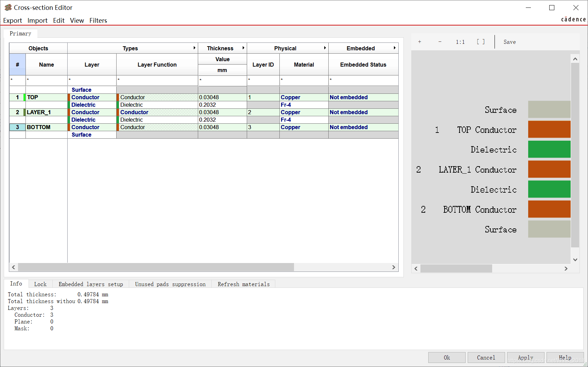Click the BOTTOM layer name cell
This screenshot has width=588, height=367.
47,127
